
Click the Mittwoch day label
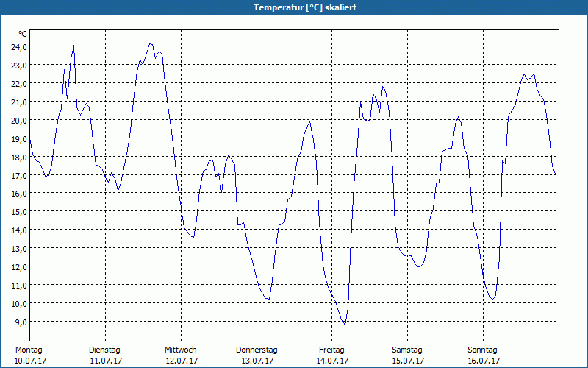tap(180, 350)
